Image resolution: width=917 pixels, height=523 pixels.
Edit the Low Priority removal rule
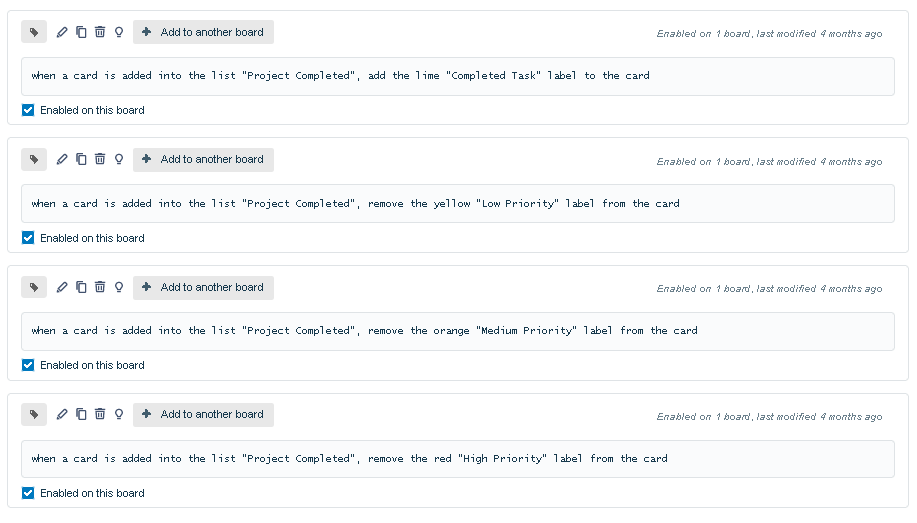click(x=62, y=159)
